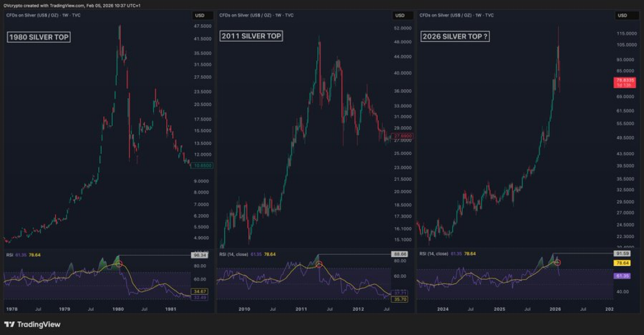Click the CFDs on Silver title of the 1980 chart

[x=43, y=15]
